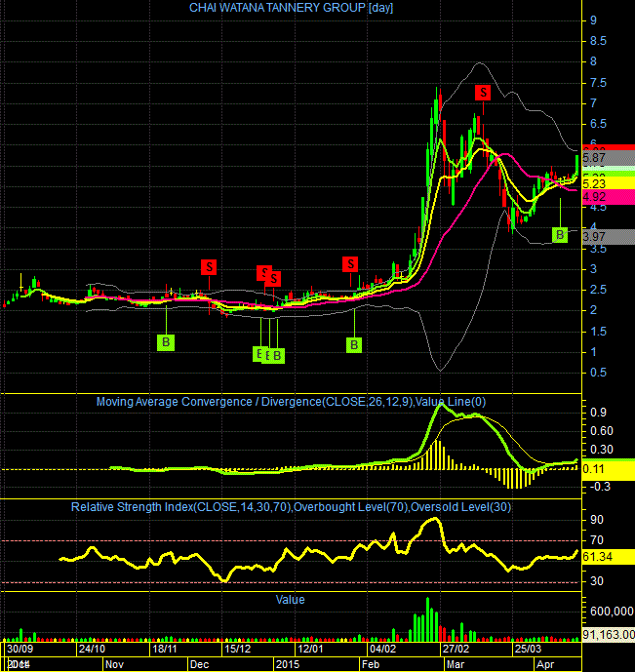Click the 8.5 value on the price axis

click(x=599, y=41)
